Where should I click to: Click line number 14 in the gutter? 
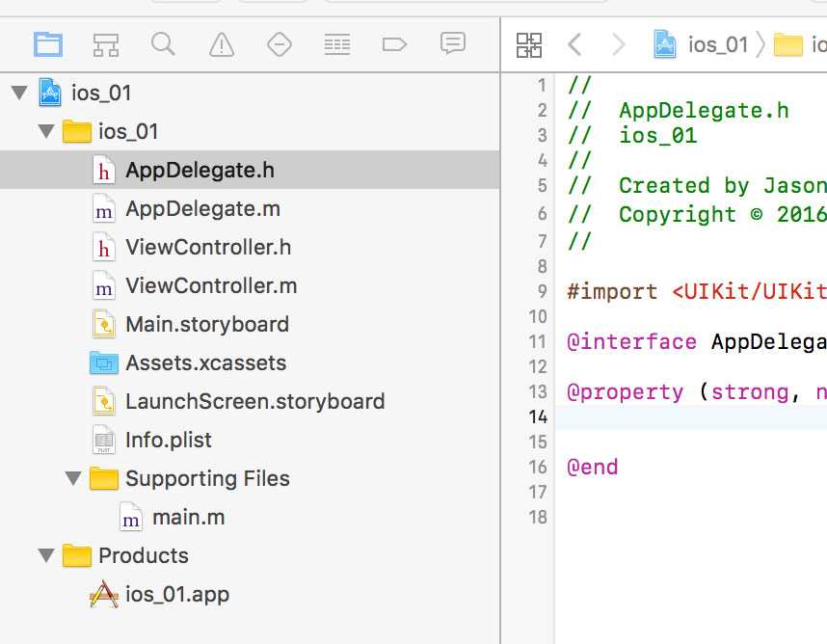[538, 416]
